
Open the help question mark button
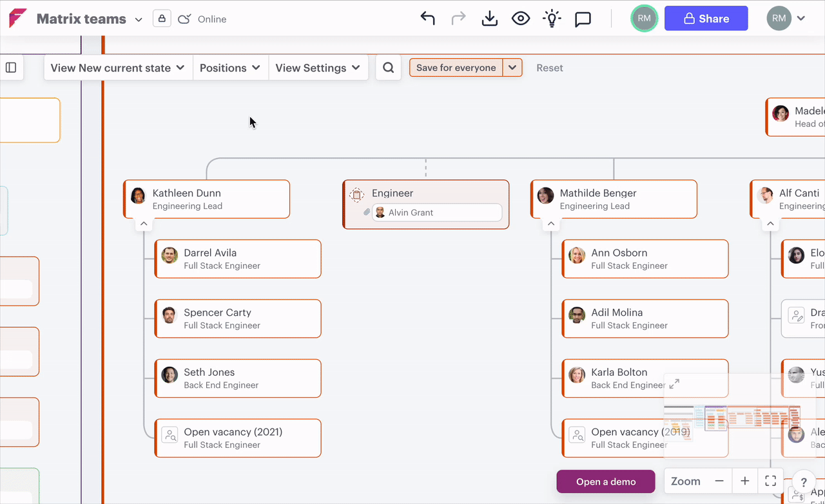click(x=804, y=481)
